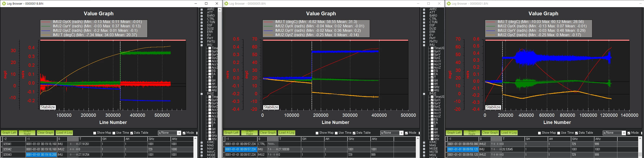Uncheck IMU2 GyrZ in the 00000005.BIN tree
The width and height of the screenshot is (644, 158).
coord(432,107)
